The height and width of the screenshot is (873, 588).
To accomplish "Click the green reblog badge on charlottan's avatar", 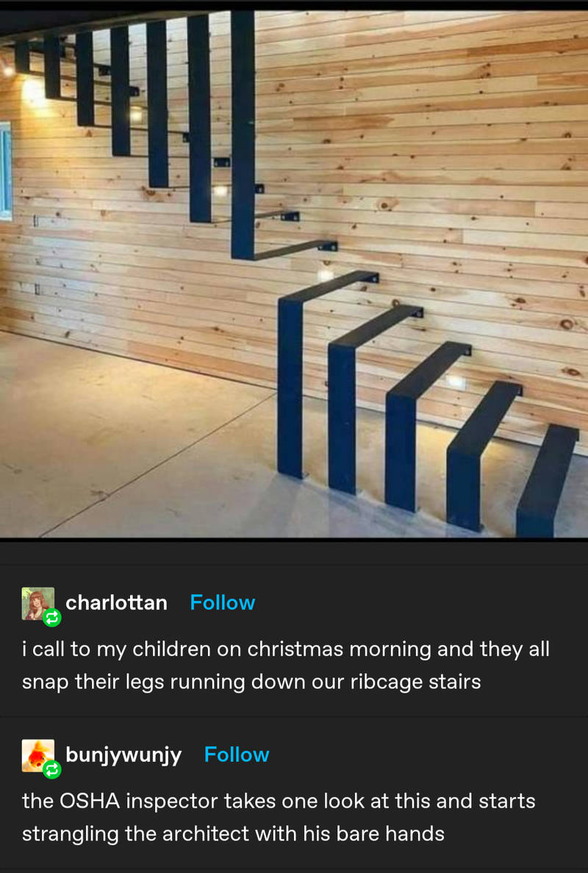I will [x=51, y=617].
